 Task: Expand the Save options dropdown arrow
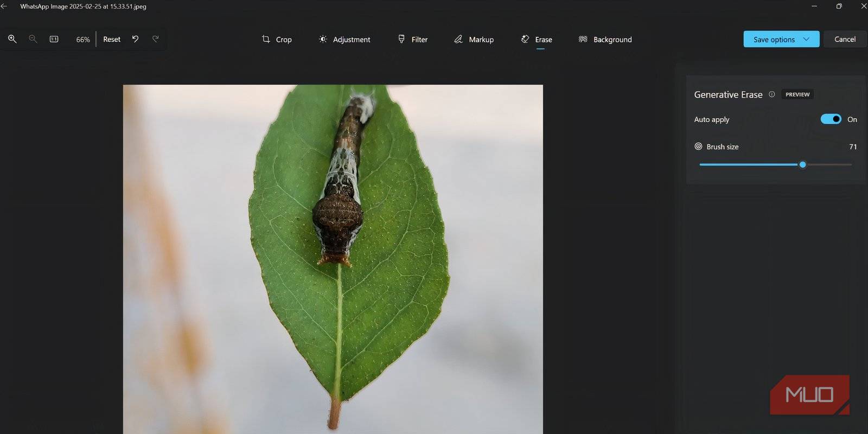806,39
